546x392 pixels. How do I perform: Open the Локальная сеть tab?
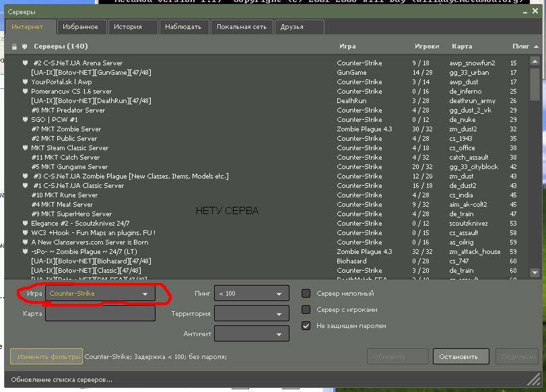[242, 27]
